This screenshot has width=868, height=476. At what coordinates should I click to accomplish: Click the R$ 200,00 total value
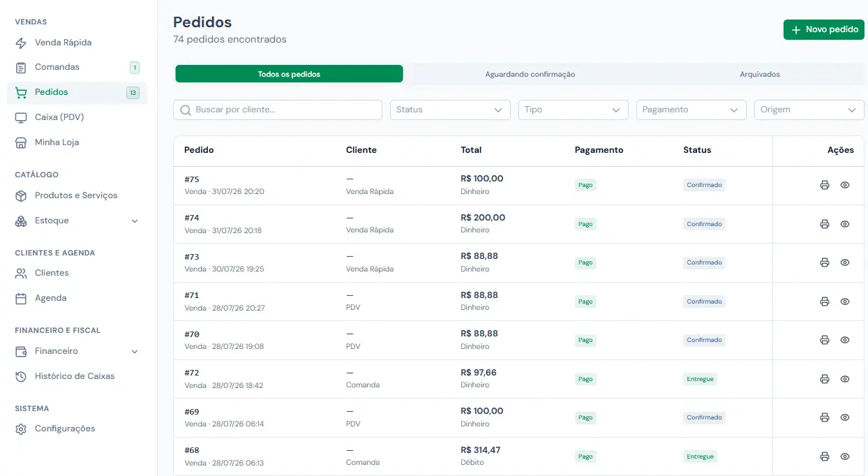tap(483, 218)
